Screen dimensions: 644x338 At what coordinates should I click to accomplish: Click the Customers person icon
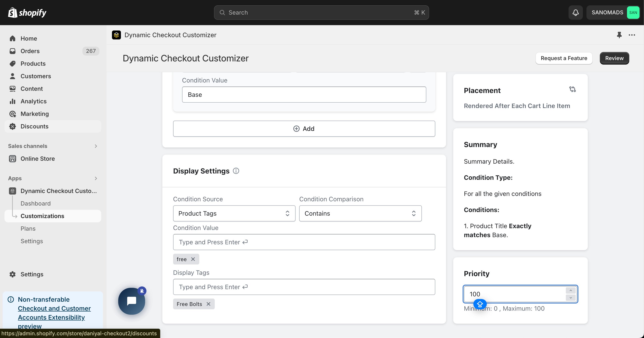pos(13,76)
